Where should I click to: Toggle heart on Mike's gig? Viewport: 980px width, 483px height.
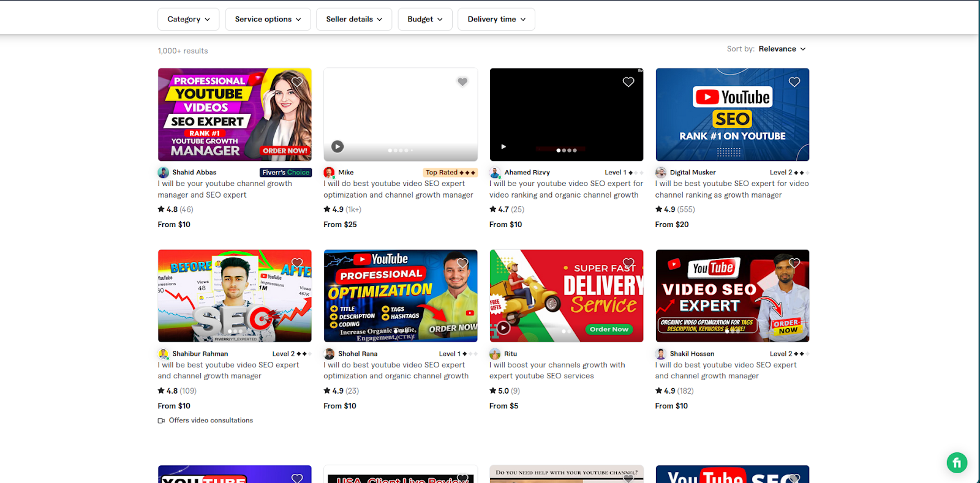(x=462, y=82)
